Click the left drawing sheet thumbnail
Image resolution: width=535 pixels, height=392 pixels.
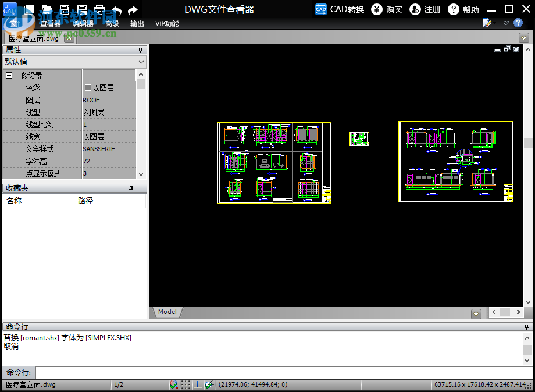274,163
